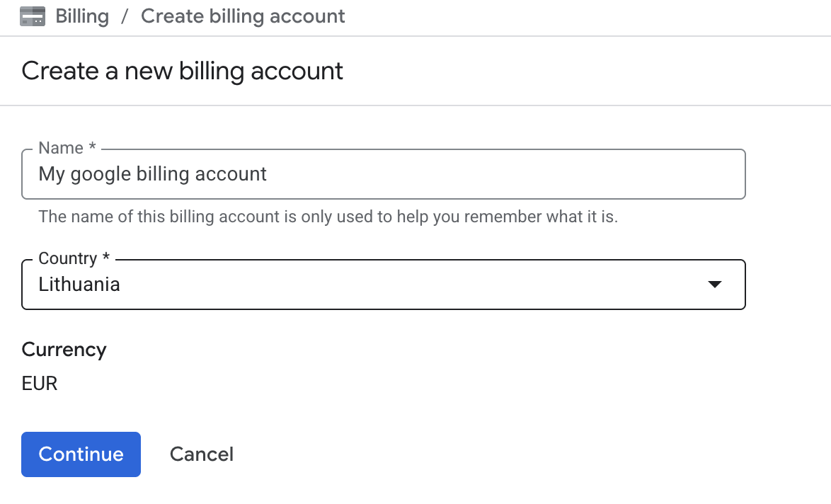Image resolution: width=831 pixels, height=504 pixels.
Task: Click the selected Lithuania country value
Action: [x=79, y=285]
